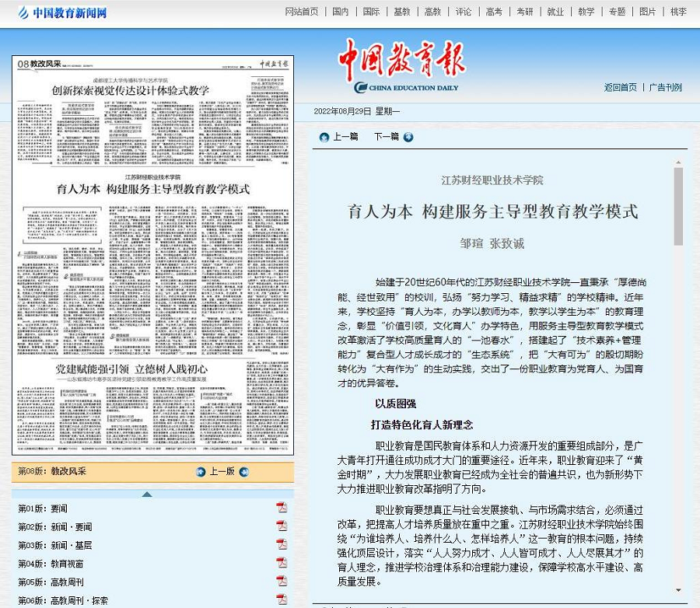The image size is (700, 608).
Task: Click the 江苏财经职业技术学院 article subtitle
Action: tap(492, 180)
